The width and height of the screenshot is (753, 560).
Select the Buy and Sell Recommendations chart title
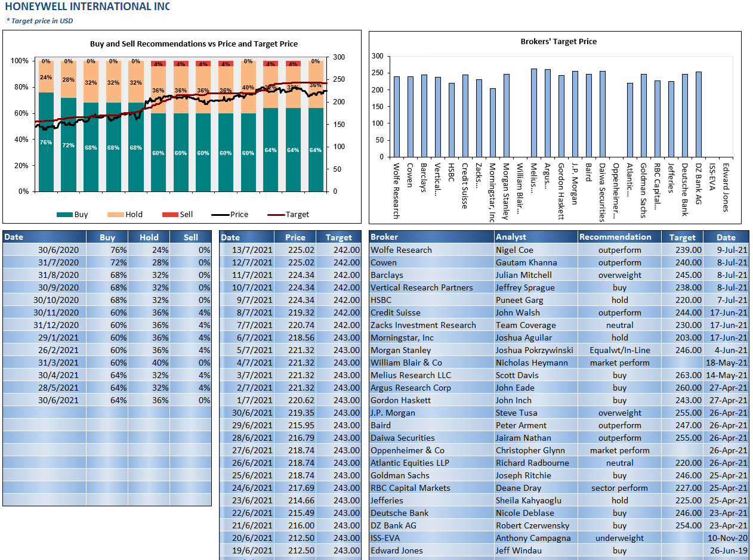pos(193,44)
